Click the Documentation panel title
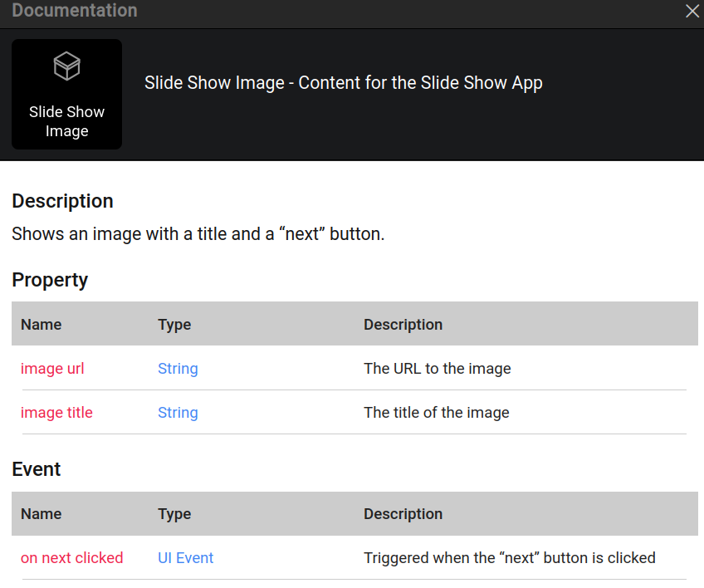This screenshot has width=704, height=588. tap(75, 12)
